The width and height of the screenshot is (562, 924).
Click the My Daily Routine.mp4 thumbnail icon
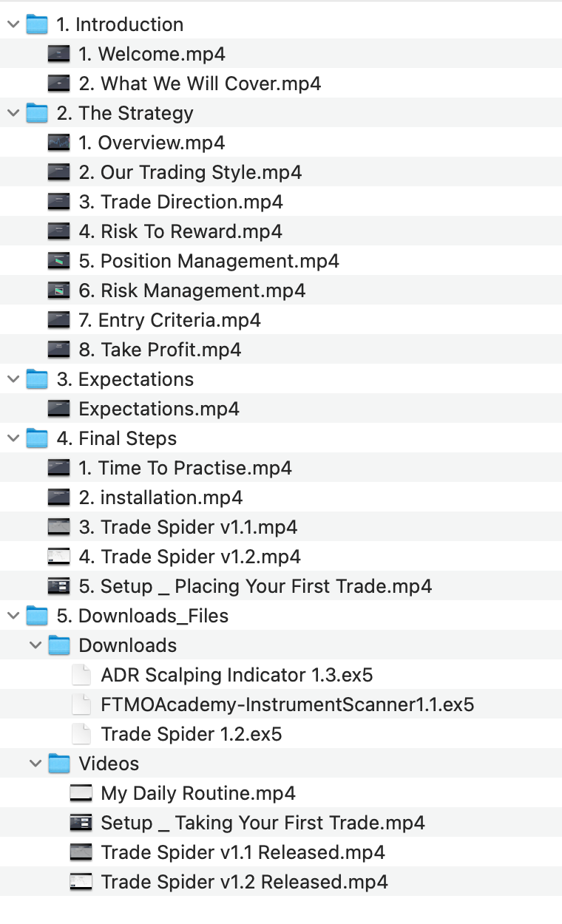point(81,793)
